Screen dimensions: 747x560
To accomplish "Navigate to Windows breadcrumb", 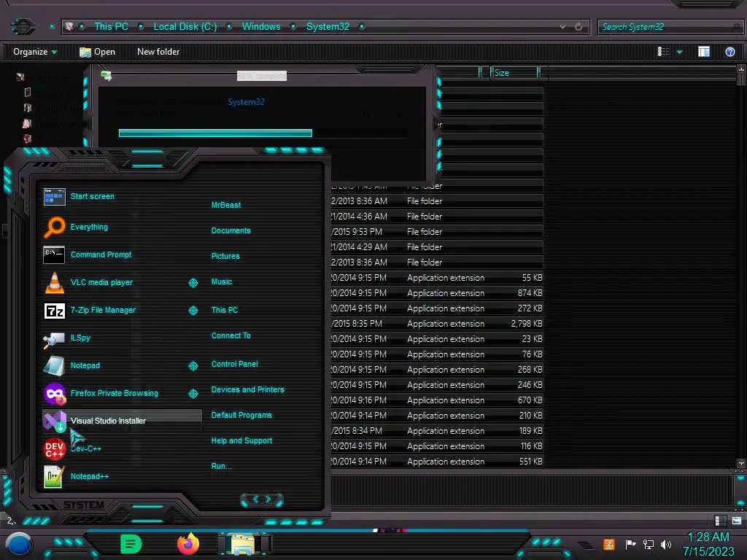I will coord(261,27).
